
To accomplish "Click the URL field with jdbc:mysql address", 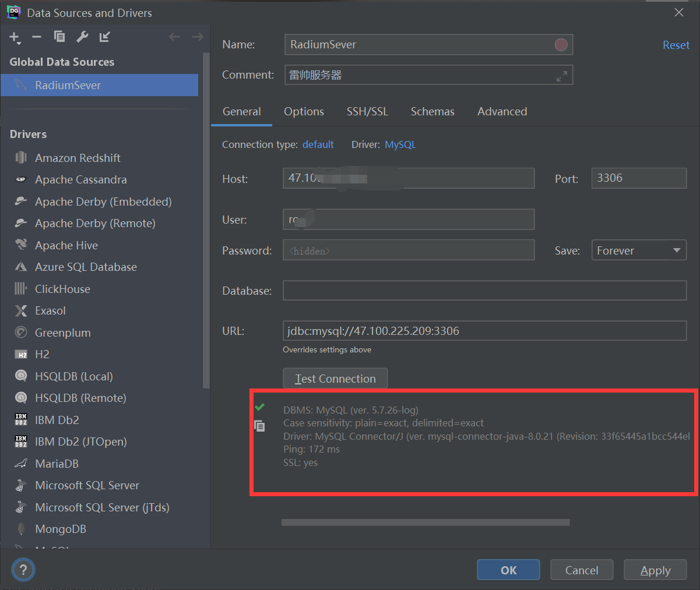I will 484,331.
